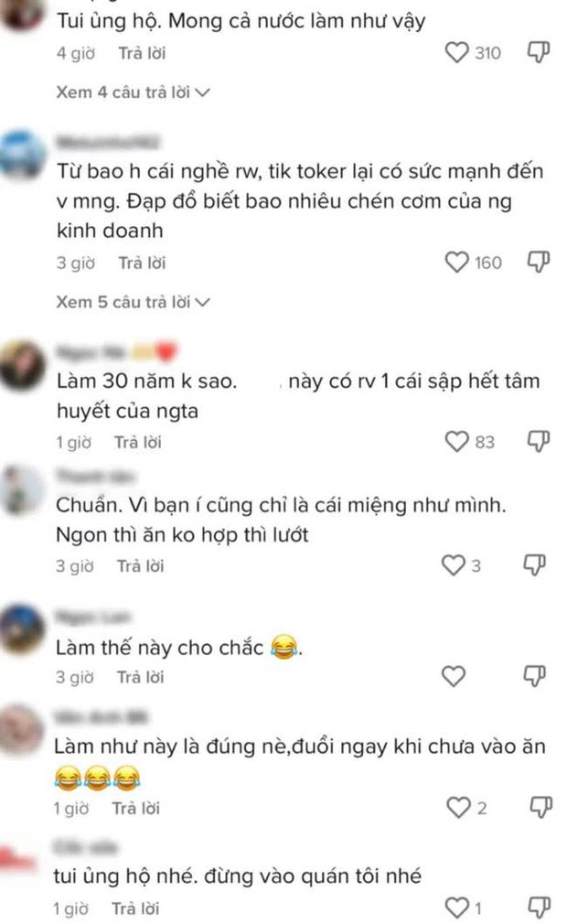Dislike the 'Từ bao h cái nghề rw' comment
Viewport: 567px width, 924px height.
(538, 262)
